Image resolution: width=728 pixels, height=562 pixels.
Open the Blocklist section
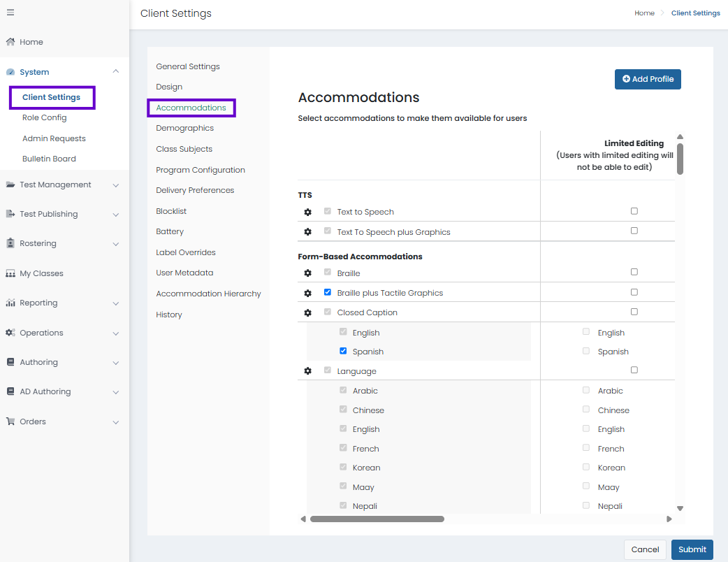(x=171, y=211)
